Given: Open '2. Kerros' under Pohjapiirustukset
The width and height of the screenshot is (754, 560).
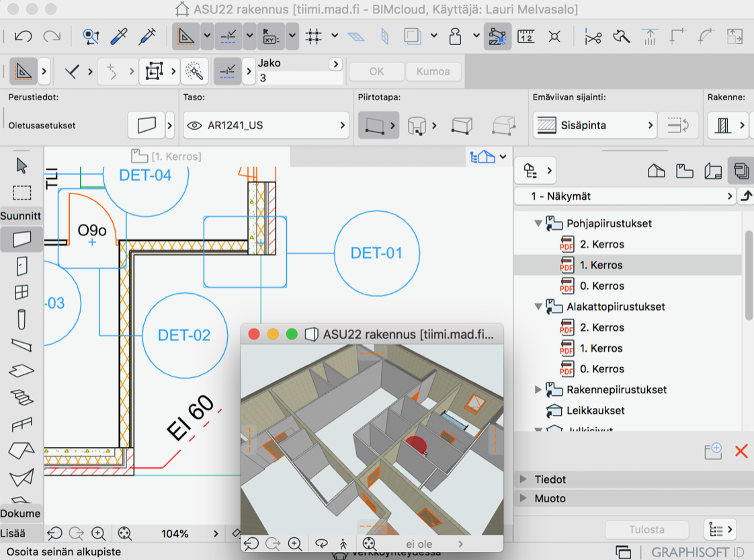Looking at the screenshot, I should click(x=601, y=244).
